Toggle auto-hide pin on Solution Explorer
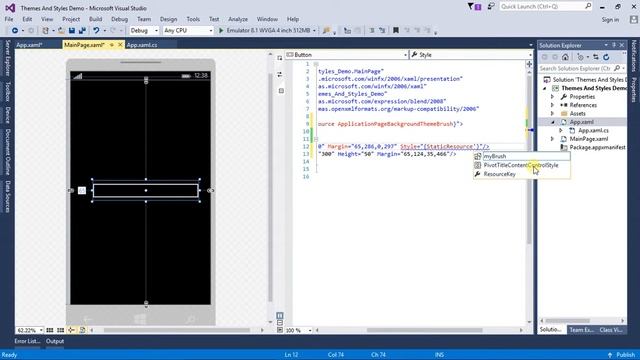 [x=614, y=45]
